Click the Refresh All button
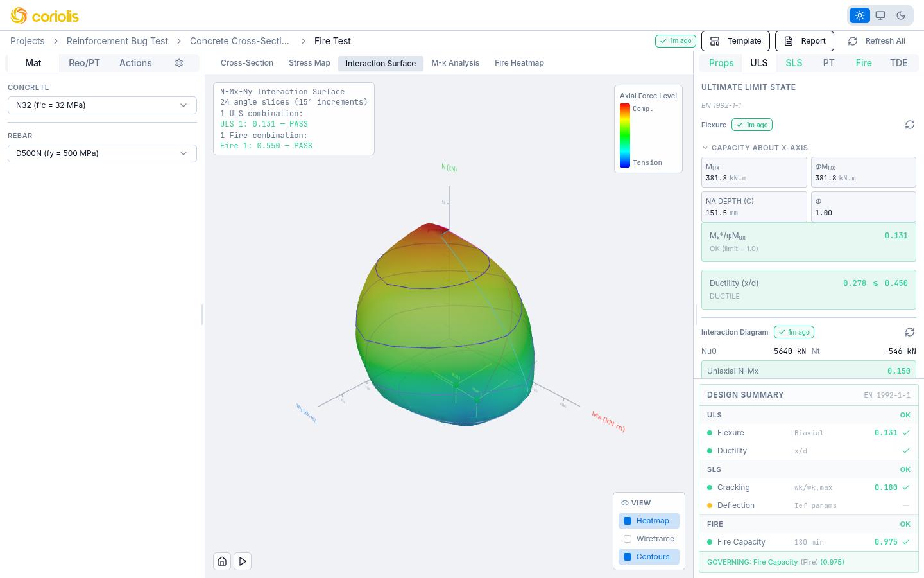924x578 pixels. tap(877, 40)
